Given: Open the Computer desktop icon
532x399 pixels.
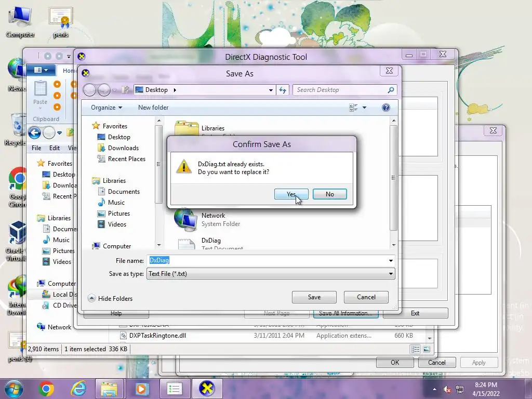Looking at the screenshot, I should (x=20, y=21).
